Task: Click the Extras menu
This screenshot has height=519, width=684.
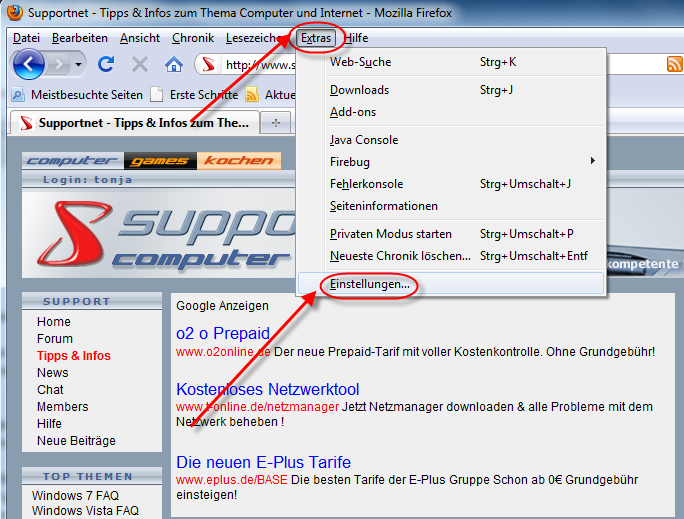Action: (316, 38)
